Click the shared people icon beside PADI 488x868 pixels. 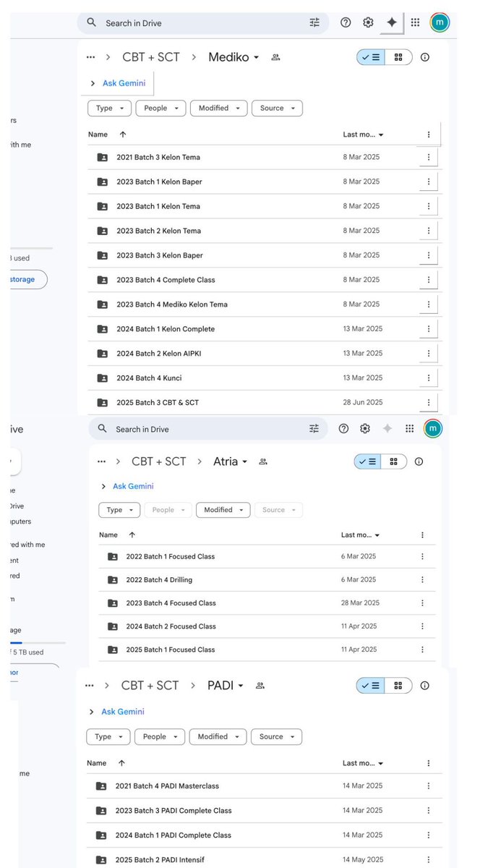(260, 686)
